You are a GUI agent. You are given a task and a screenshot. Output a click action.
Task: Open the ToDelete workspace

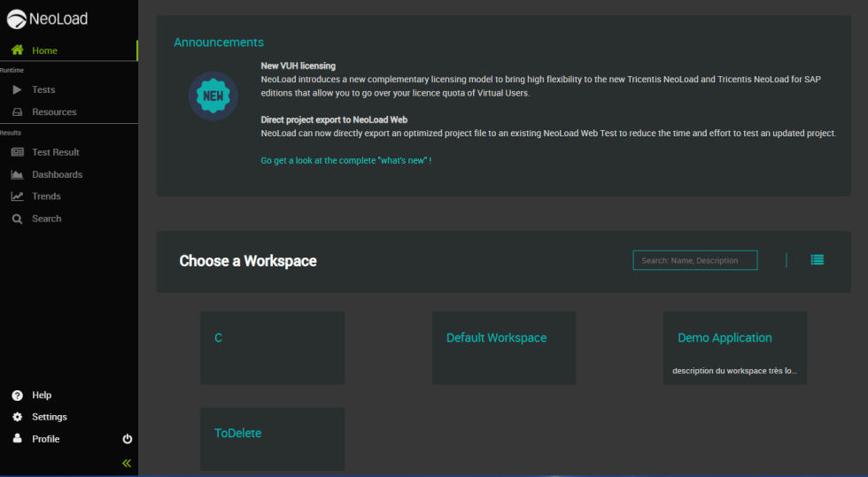tap(272, 438)
